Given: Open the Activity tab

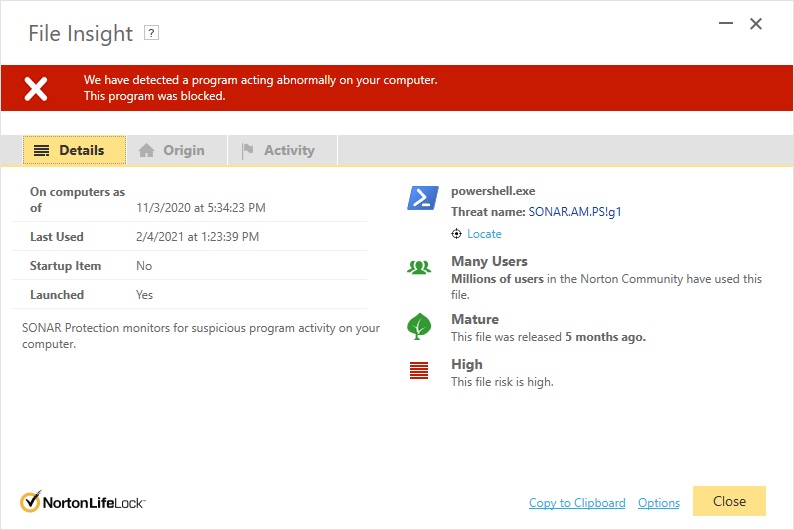Looking at the screenshot, I should click(x=283, y=150).
